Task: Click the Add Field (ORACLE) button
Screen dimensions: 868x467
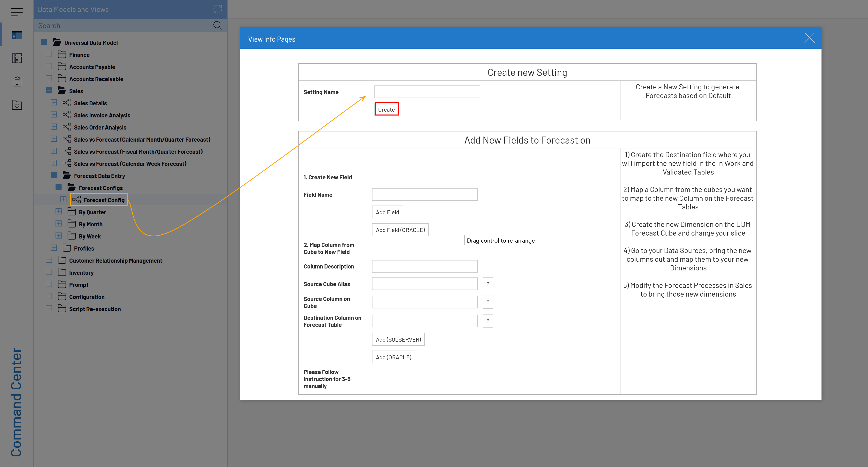Action: tap(400, 230)
